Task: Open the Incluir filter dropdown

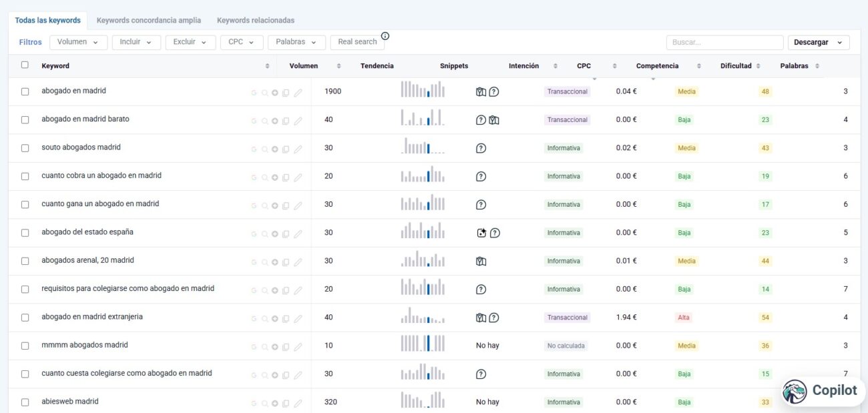Action: click(x=136, y=42)
